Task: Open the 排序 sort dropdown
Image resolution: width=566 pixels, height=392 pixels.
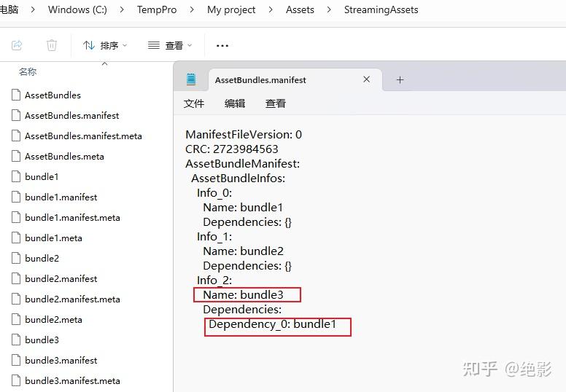Action: [x=105, y=45]
